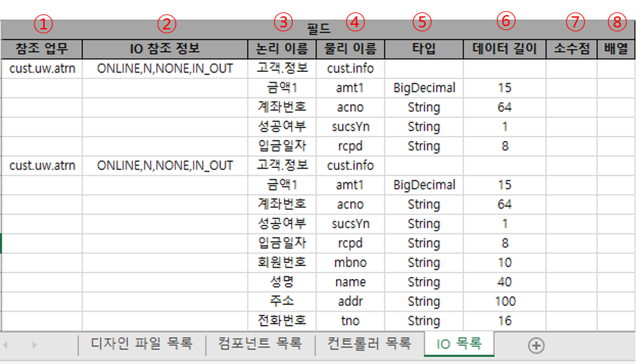Open the 컴포넌트 목록 sheet tab
Viewport: 642px width, 364px height.
point(260,344)
